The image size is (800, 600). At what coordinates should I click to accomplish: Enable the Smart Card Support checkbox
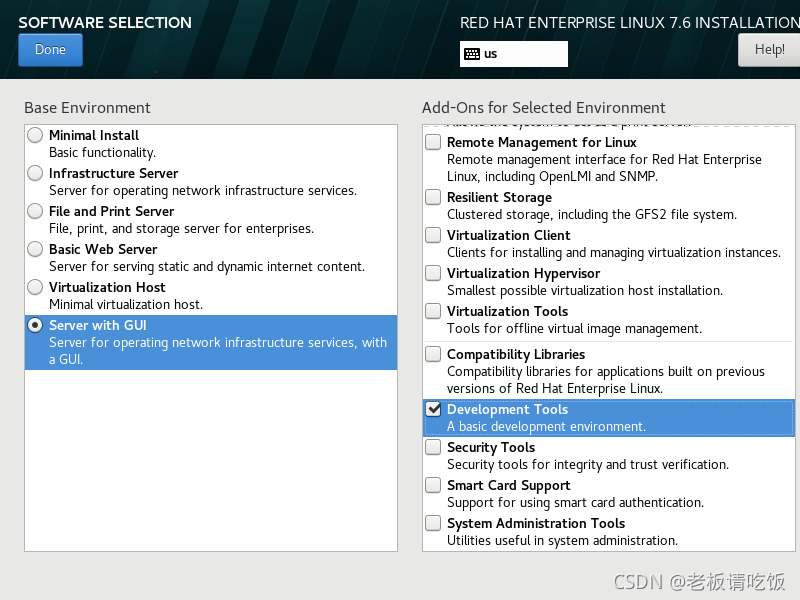point(433,485)
